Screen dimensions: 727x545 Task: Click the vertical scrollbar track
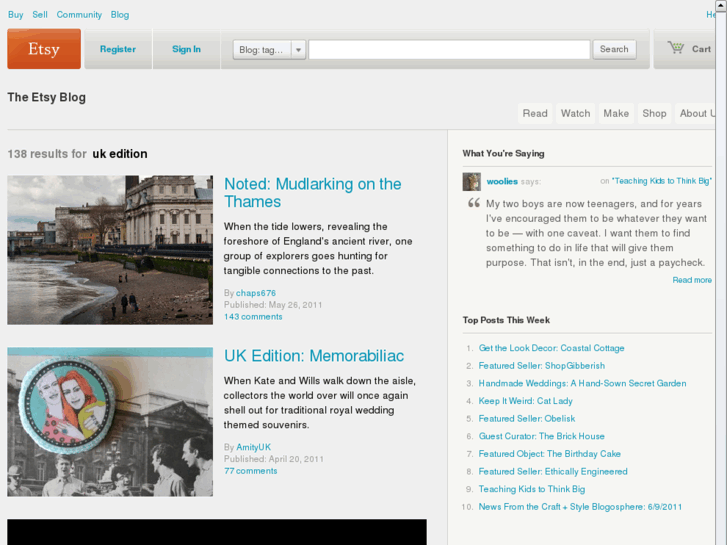pos(721,278)
